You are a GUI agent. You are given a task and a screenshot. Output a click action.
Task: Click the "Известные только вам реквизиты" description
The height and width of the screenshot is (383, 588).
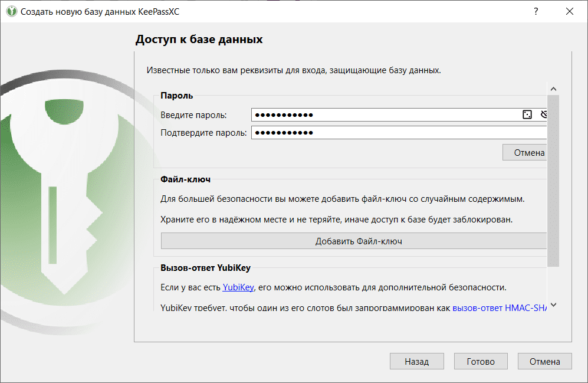[294, 70]
